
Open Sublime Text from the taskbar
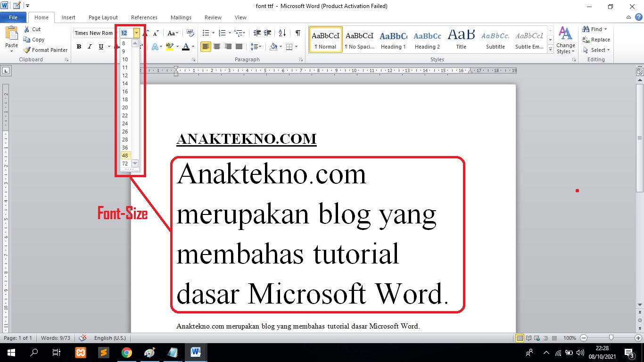point(103,353)
